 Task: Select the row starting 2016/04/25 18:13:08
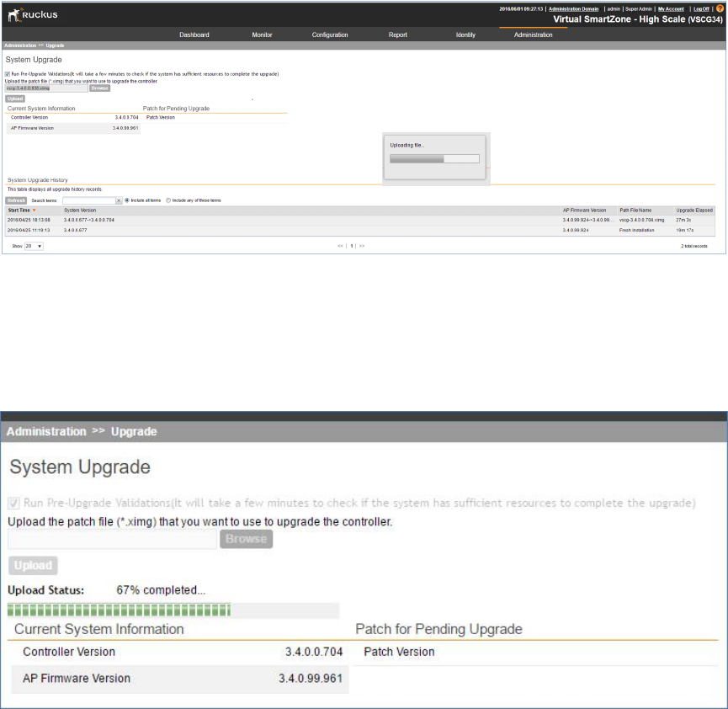pyautogui.click(x=360, y=221)
